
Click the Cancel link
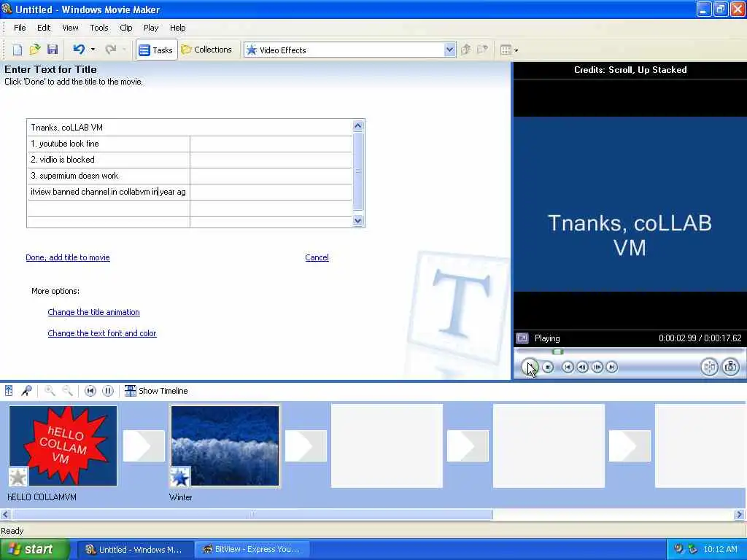pyautogui.click(x=317, y=257)
